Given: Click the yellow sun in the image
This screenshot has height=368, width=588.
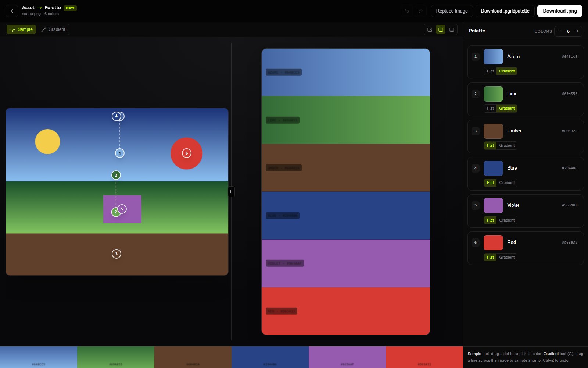Looking at the screenshot, I should [47, 142].
